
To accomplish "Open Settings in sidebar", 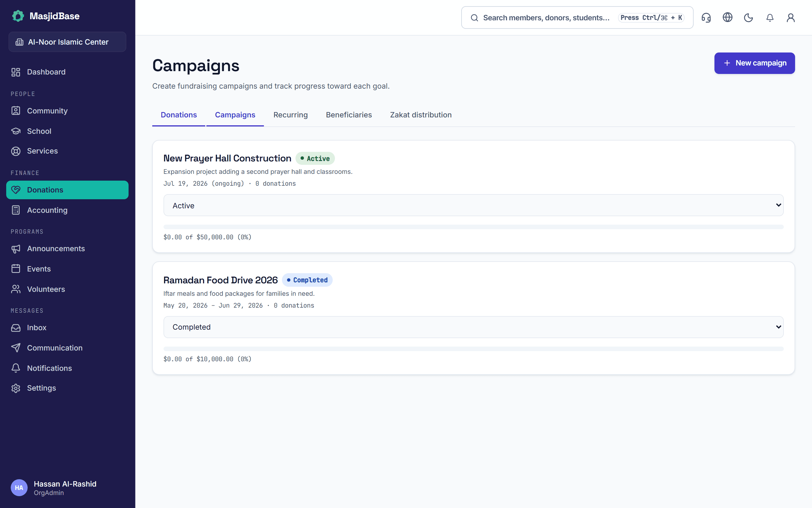I will (67, 388).
